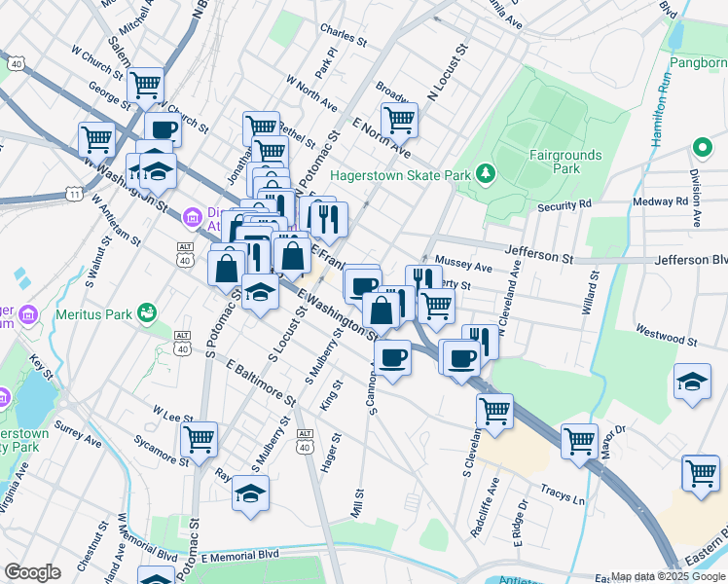
Task: Select the Sycamore St label
Action: click(162, 451)
